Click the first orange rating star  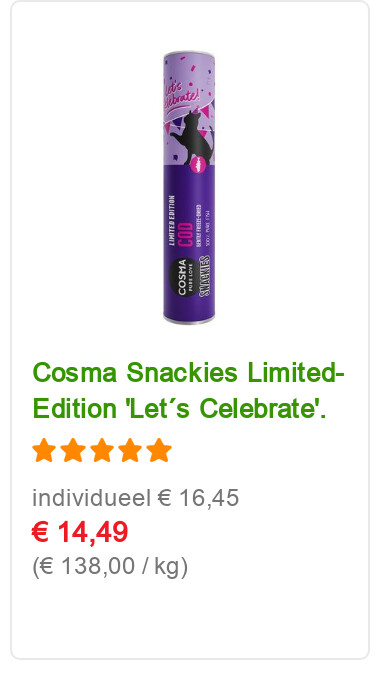(x=44, y=450)
